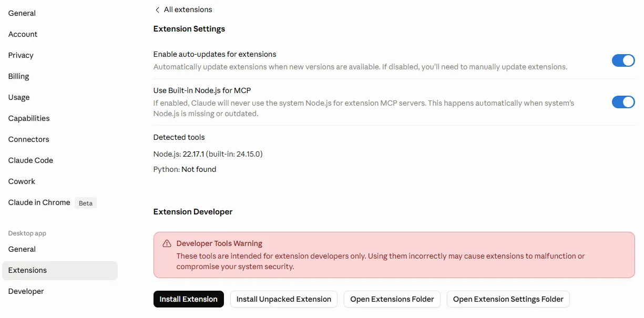
Task: Go back via All extensions chevron
Action: (157, 9)
